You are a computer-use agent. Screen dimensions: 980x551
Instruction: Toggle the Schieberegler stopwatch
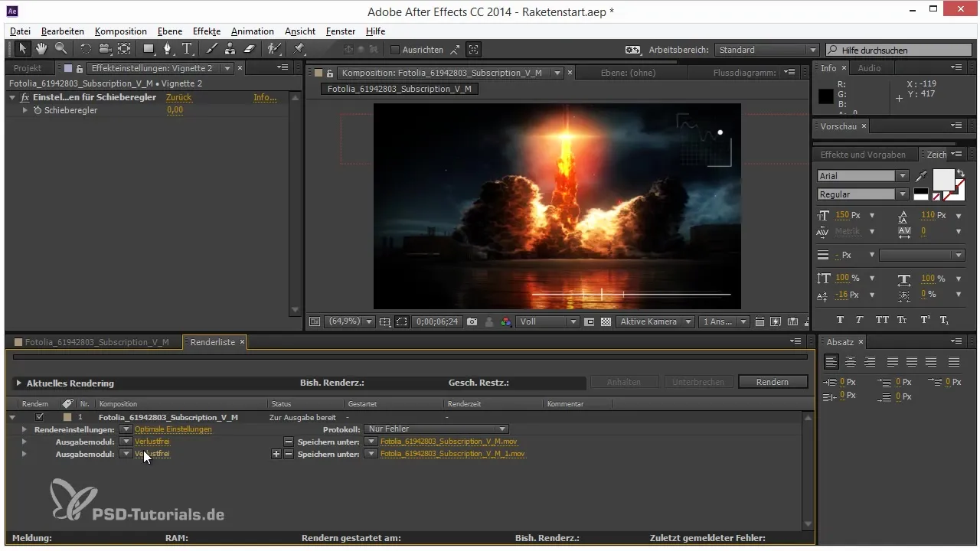tap(37, 110)
